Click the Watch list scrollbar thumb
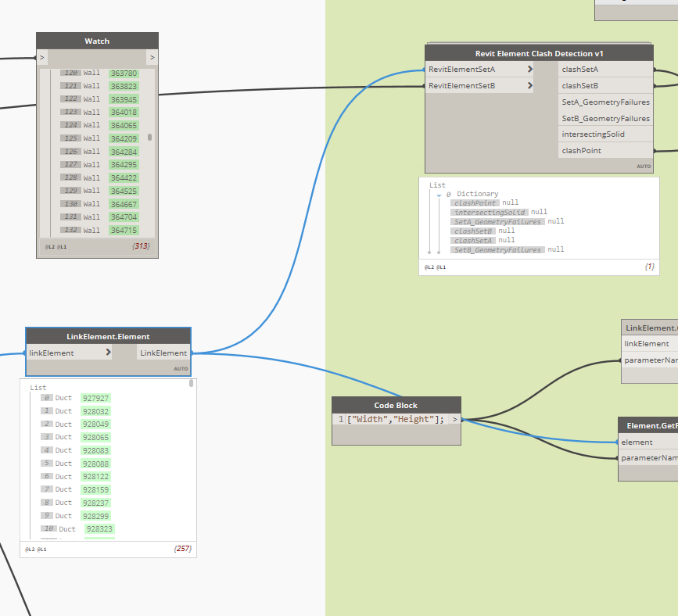Viewport: 678px width, 616px height. (149, 137)
